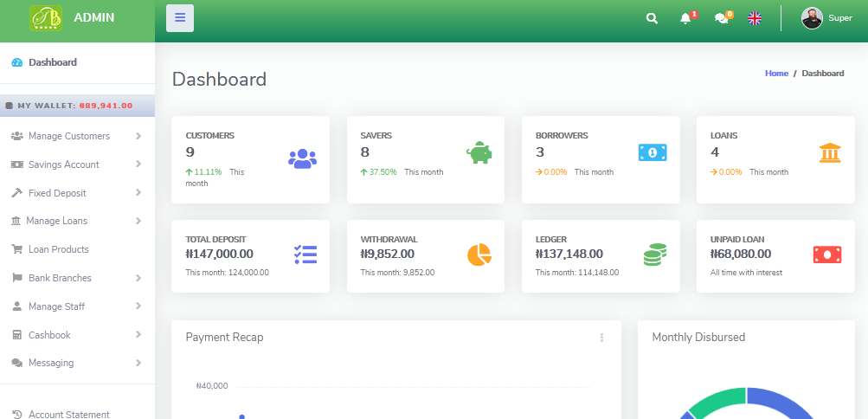868x419 pixels.
Task: Expand Messaging chevron
Action: [x=138, y=363]
